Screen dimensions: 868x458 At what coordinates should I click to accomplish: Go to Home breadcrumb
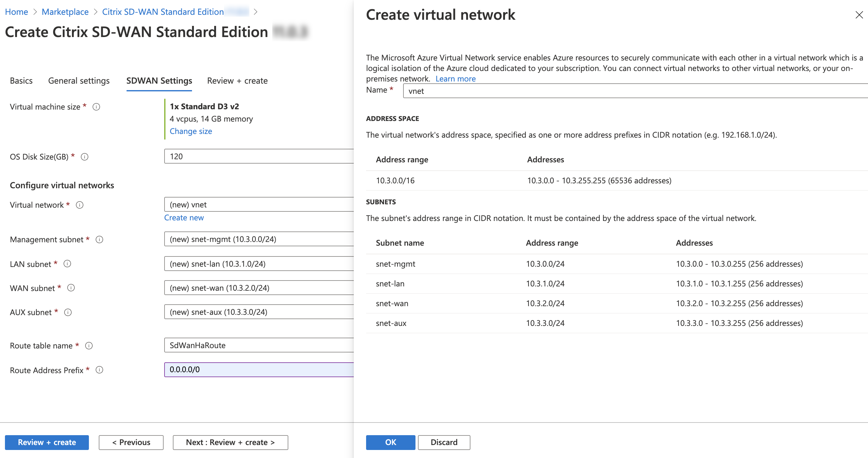(x=16, y=12)
